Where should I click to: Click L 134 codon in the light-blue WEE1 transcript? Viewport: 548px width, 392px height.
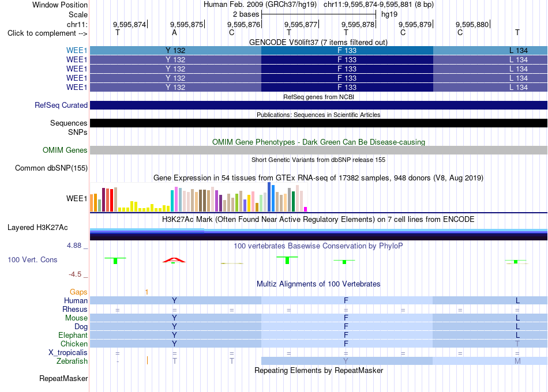tap(519, 50)
